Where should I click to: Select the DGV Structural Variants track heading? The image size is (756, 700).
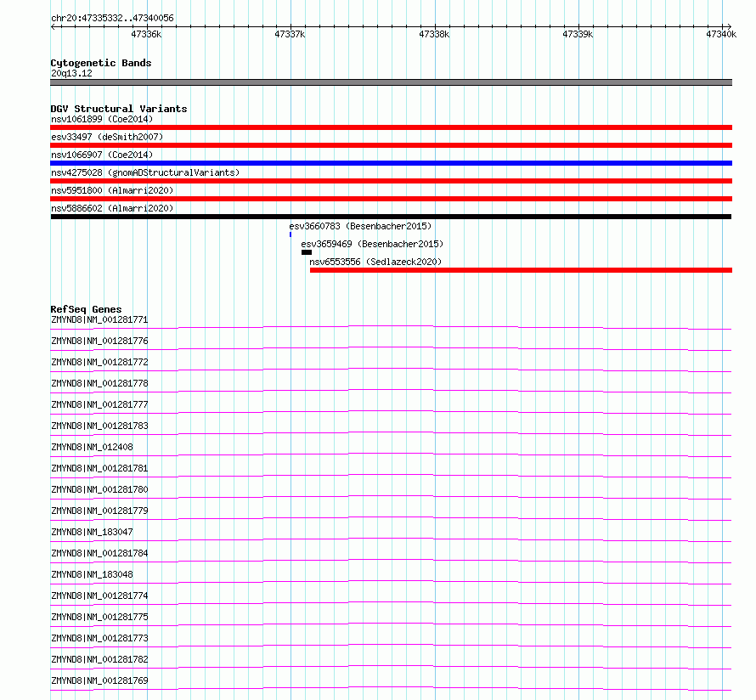[x=119, y=109]
